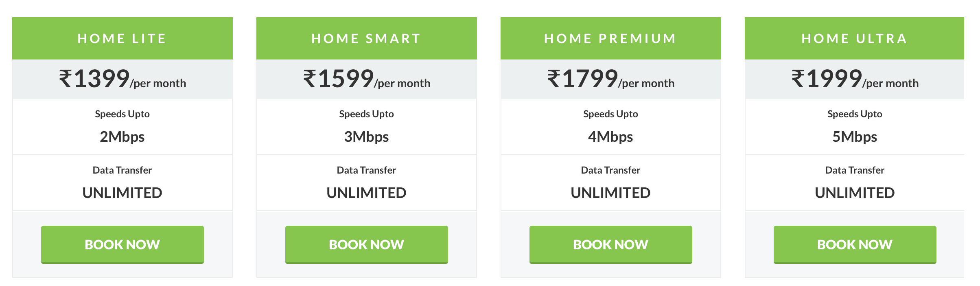Click the ₹1399 per month price
The image size is (980, 286).
[x=122, y=79]
